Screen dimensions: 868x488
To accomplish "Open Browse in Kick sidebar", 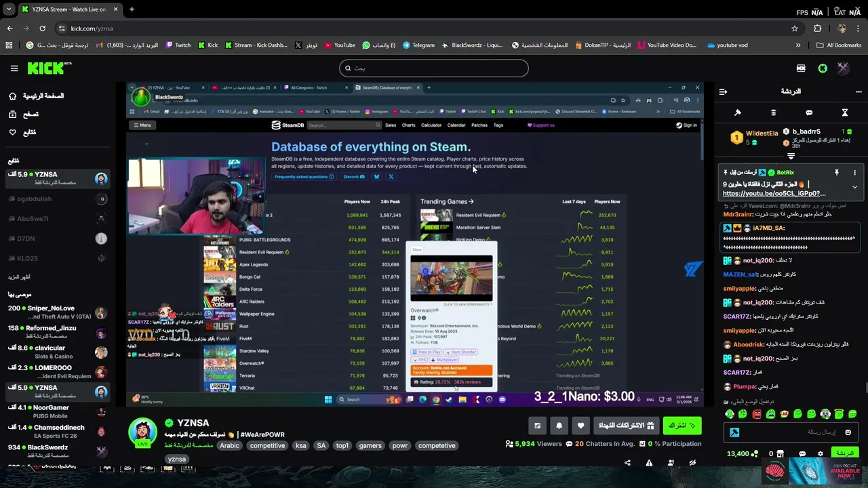I will click(x=24, y=115).
